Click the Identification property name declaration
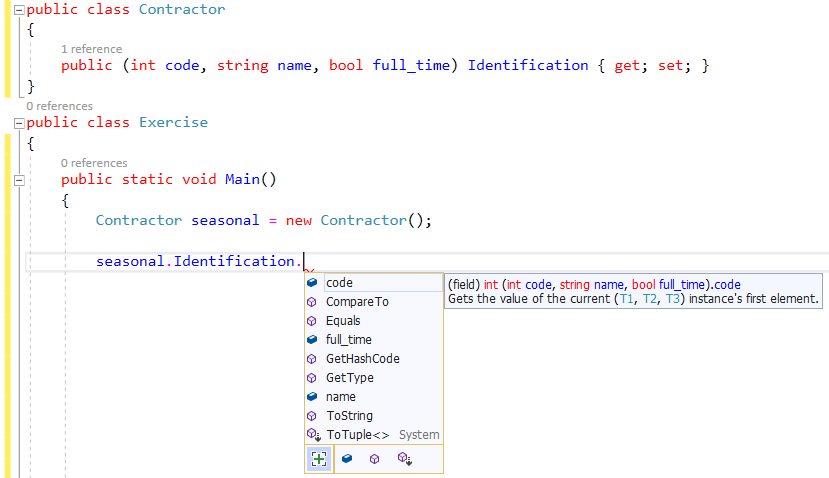The width and height of the screenshot is (829, 478). pos(528,66)
